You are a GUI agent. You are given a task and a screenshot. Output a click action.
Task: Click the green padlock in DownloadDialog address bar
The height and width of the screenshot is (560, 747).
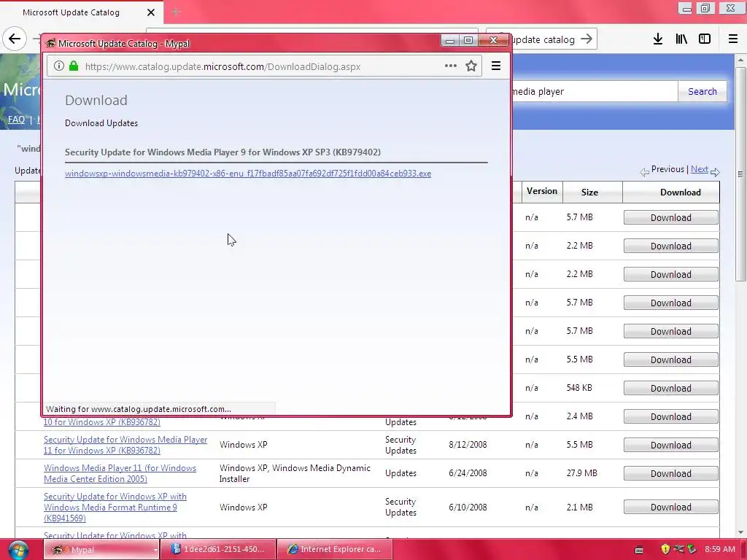pyautogui.click(x=74, y=66)
